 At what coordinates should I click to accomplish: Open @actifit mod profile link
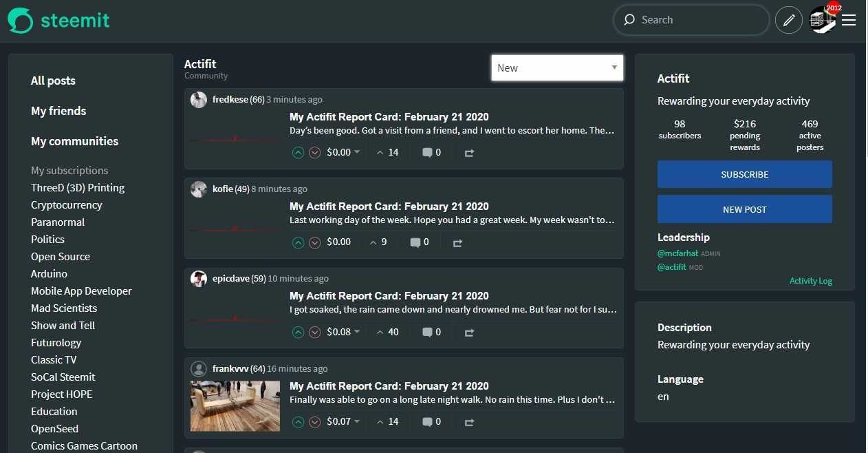672,267
